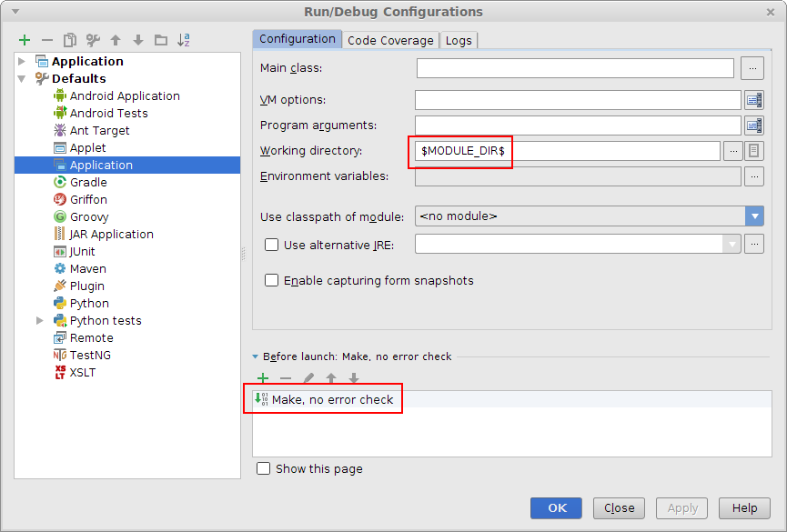Image resolution: width=787 pixels, height=532 pixels.
Task: Open Working directory macros list icon
Action: pos(753,151)
